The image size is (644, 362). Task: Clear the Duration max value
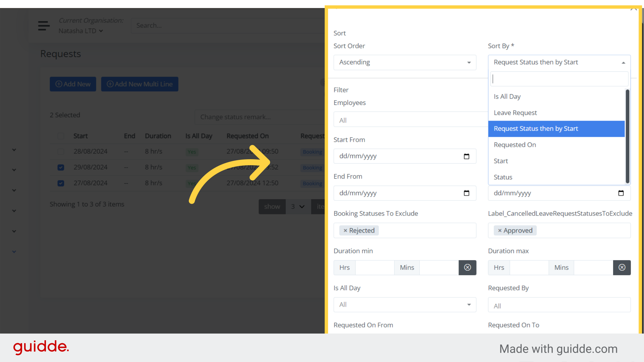tap(622, 267)
